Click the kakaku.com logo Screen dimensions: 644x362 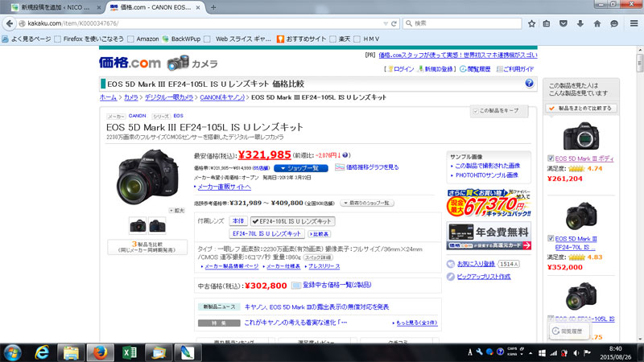click(x=130, y=63)
